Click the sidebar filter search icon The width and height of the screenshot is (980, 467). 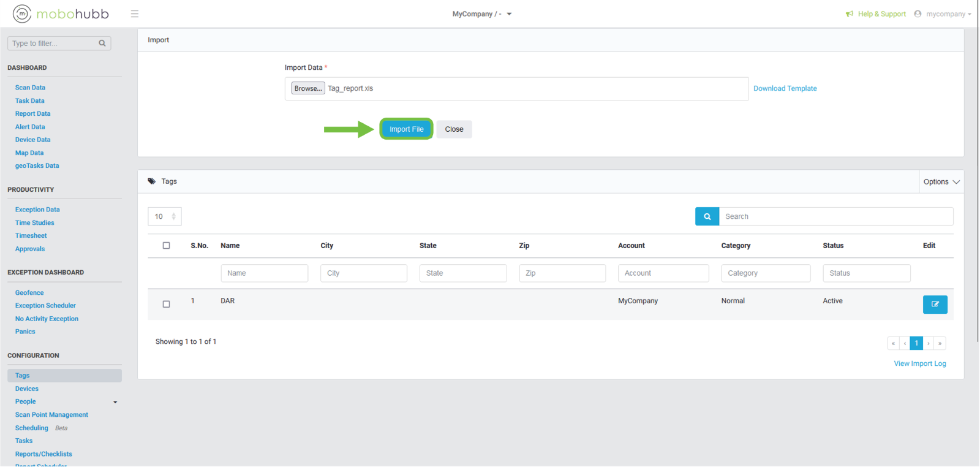pyautogui.click(x=102, y=44)
